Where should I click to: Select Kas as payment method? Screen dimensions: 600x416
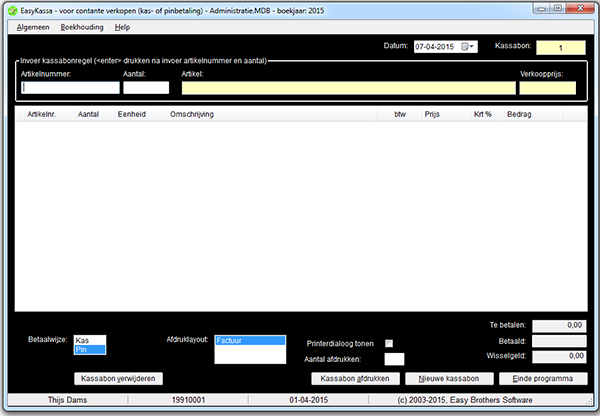click(x=88, y=340)
